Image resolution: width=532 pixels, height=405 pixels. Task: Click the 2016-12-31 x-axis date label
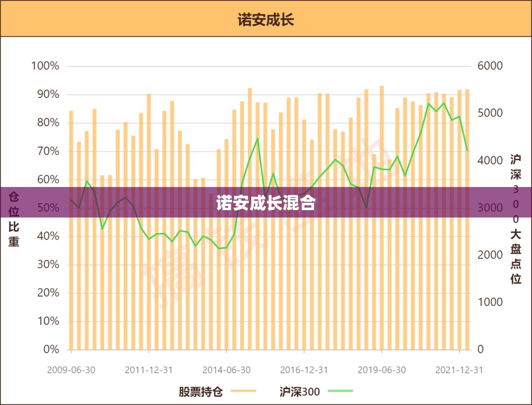304,370
